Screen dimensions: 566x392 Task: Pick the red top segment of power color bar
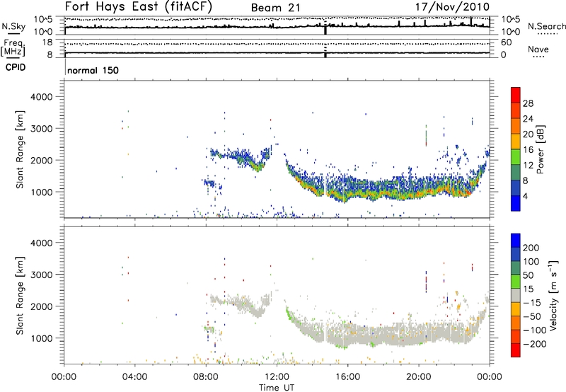pyautogui.click(x=516, y=96)
